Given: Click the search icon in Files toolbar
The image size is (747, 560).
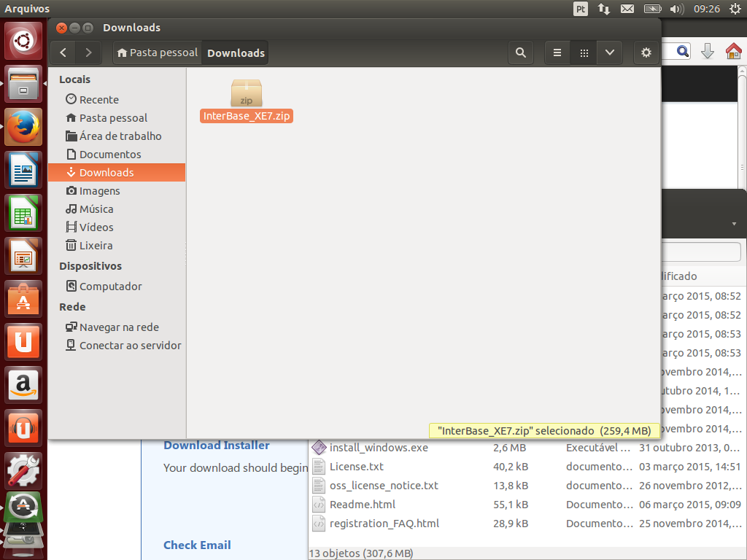Looking at the screenshot, I should (520, 52).
